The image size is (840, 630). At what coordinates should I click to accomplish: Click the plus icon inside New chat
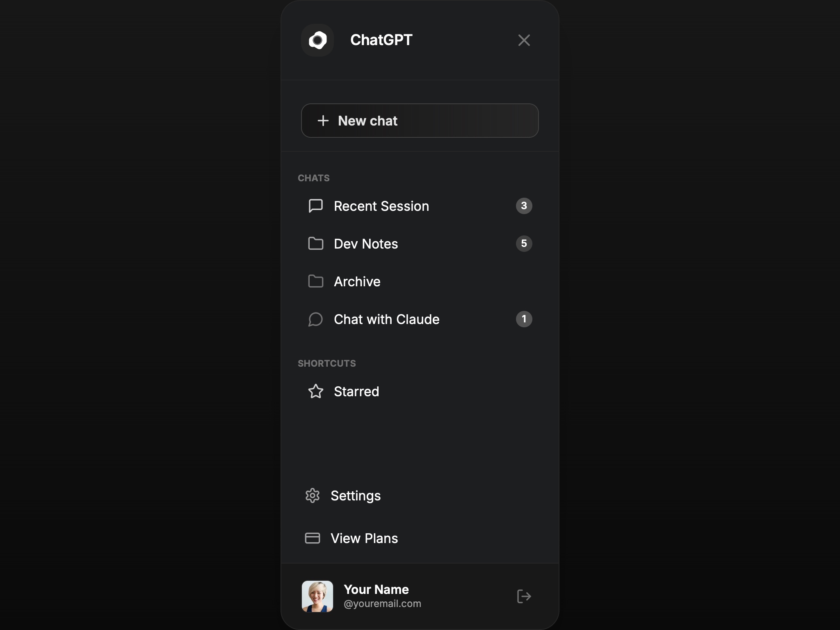click(324, 121)
